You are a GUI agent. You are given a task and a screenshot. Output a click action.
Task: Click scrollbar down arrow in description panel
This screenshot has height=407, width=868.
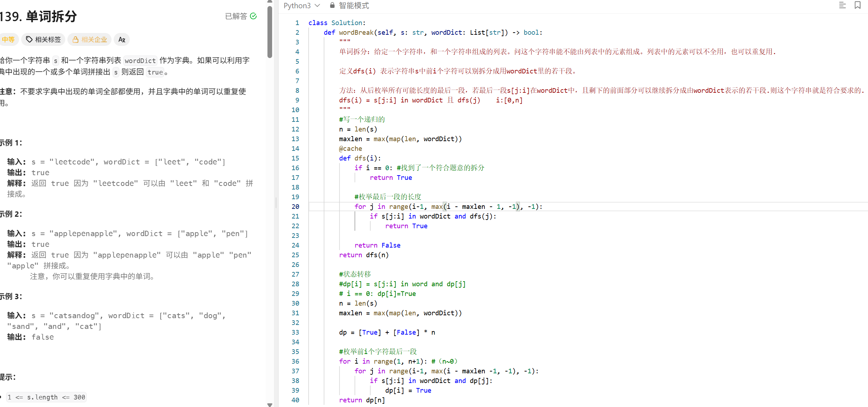[x=270, y=404]
